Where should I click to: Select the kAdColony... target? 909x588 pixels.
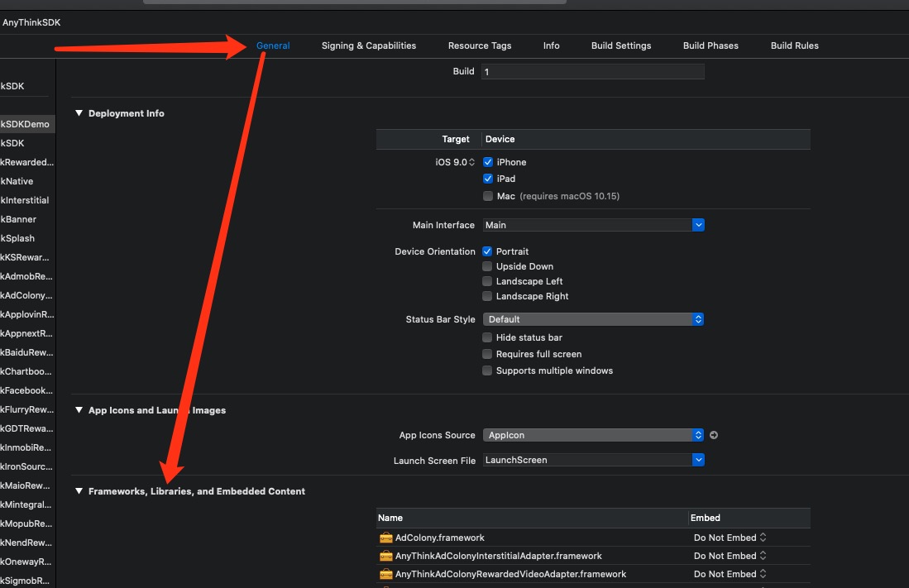pyautogui.click(x=27, y=296)
